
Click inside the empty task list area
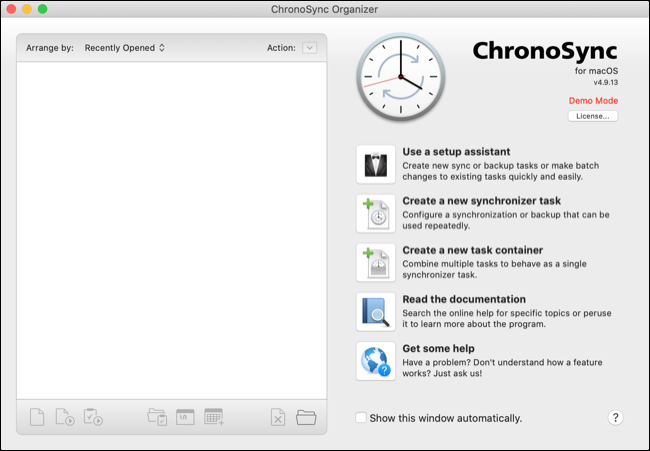point(171,230)
